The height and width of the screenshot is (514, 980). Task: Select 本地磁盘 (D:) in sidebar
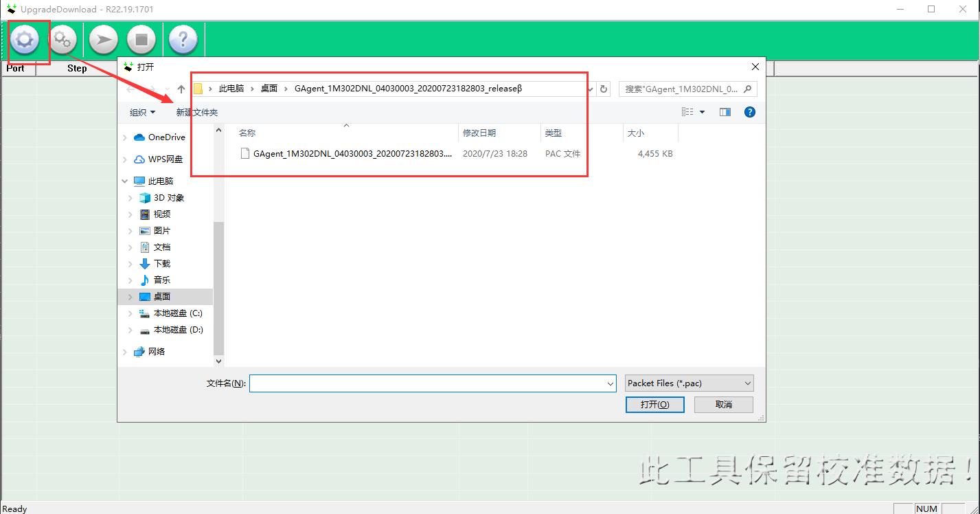[x=178, y=330]
